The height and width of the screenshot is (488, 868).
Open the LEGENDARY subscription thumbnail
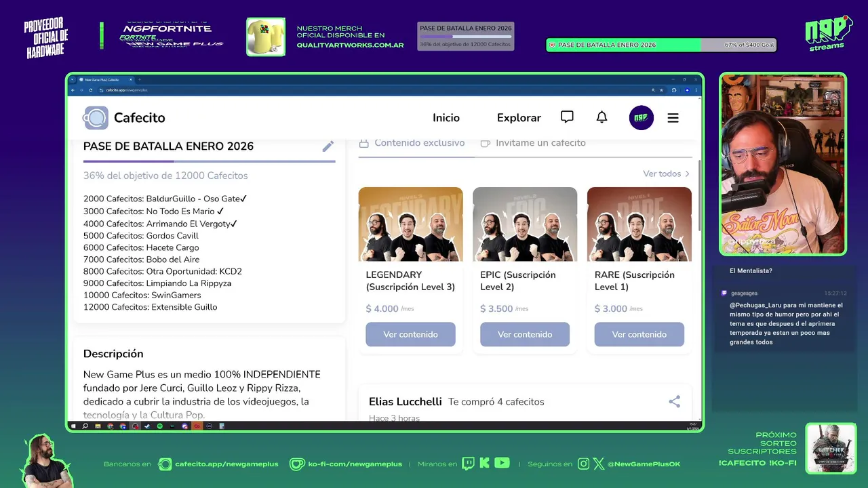[410, 224]
